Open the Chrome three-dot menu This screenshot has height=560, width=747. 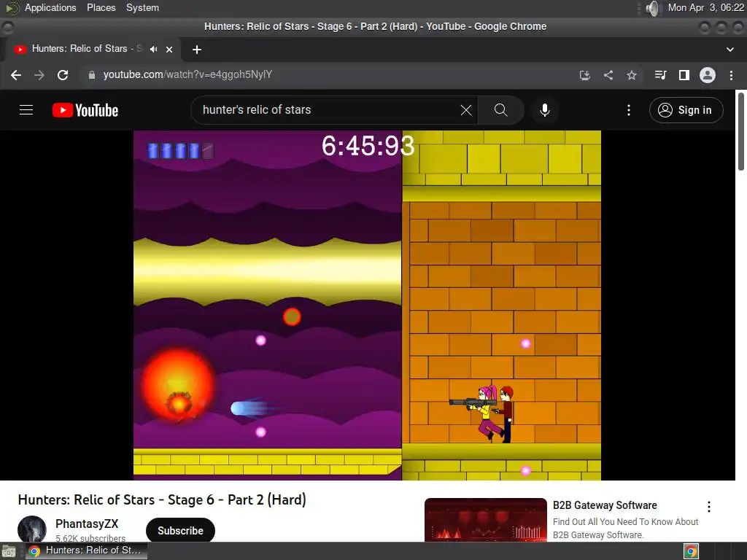(731, 75)
